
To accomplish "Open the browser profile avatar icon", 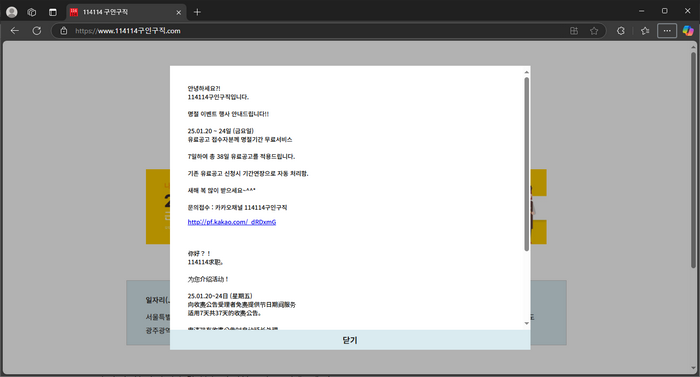I will pos(12,12).
